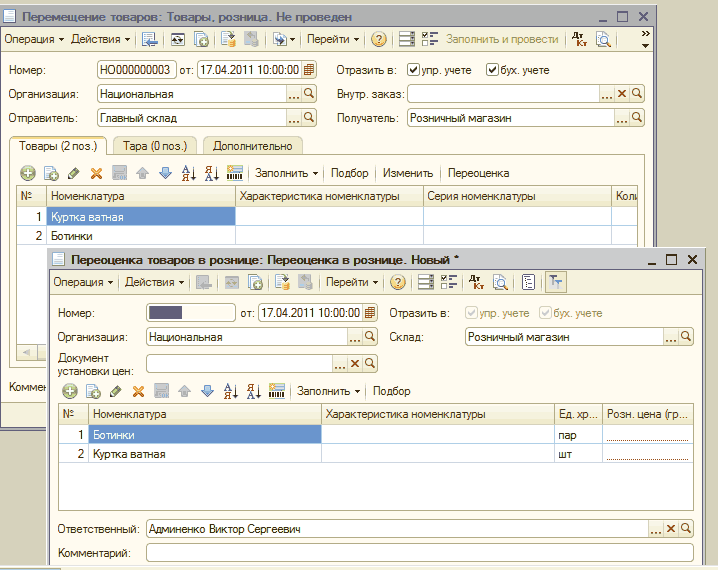Open the Перейти dropdown in Переоценка toolbar
This screenshot has width=718, height=570.
coord(352,283)
